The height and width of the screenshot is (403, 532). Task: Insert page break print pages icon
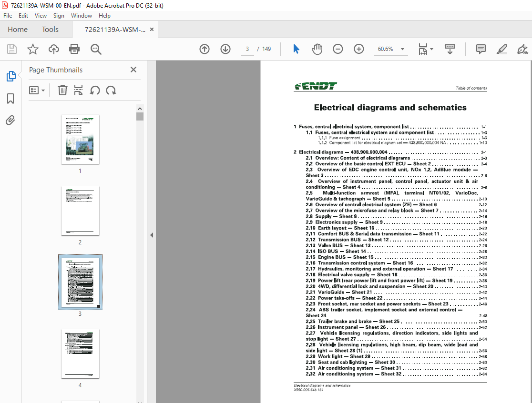pyautogui.click(x=78, y=90)
